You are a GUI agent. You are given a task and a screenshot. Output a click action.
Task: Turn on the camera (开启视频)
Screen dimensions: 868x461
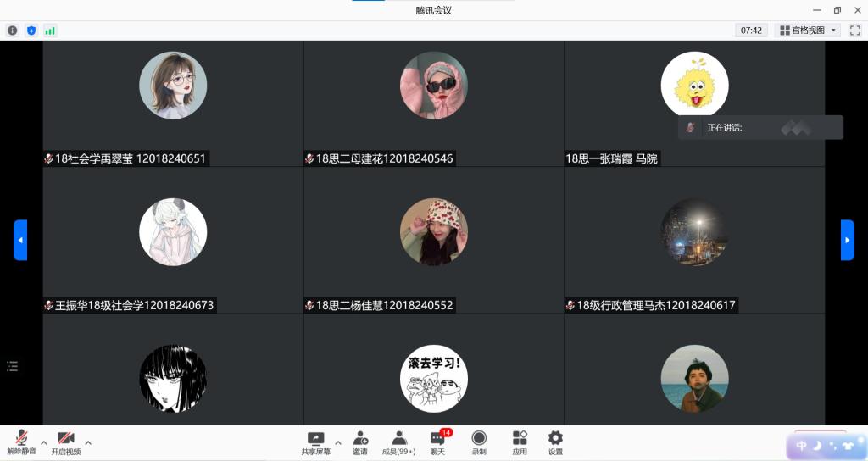(65, 442)
